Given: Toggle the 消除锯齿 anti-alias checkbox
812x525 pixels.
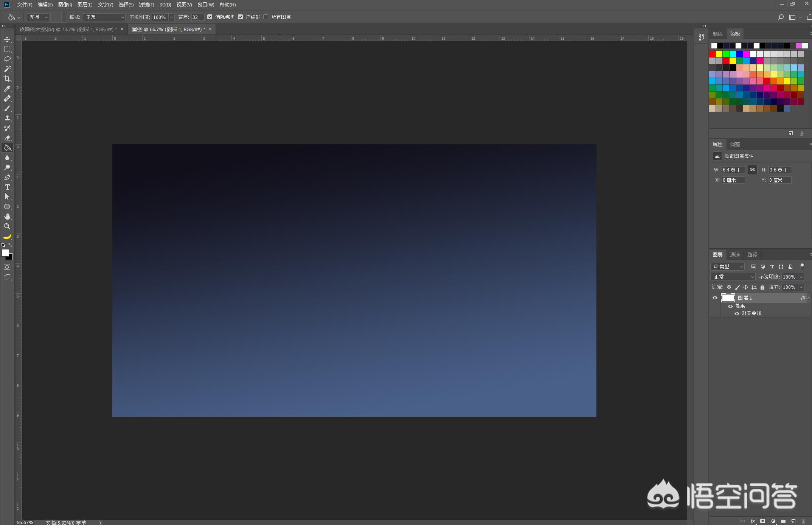Looking at the screenshot, I should pos(210,17).
